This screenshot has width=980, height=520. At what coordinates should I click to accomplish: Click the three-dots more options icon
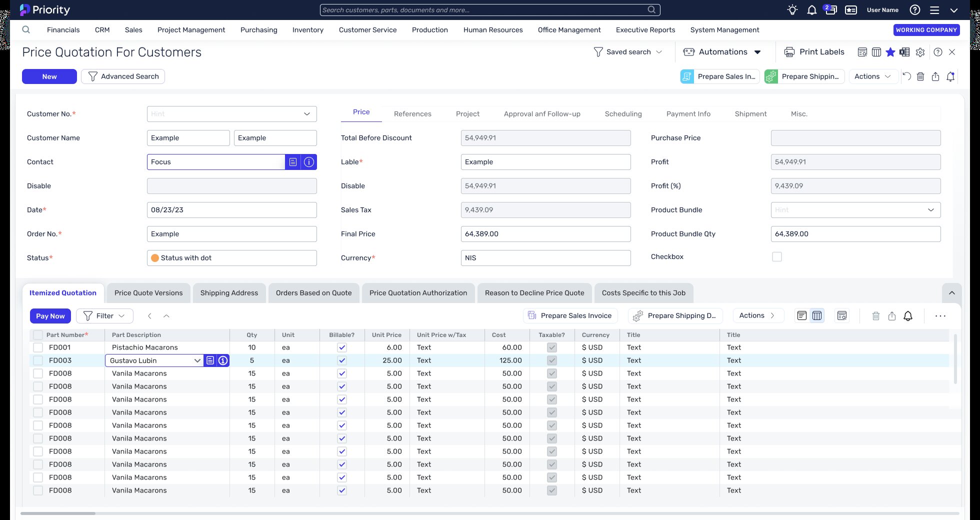pos(940,316)
